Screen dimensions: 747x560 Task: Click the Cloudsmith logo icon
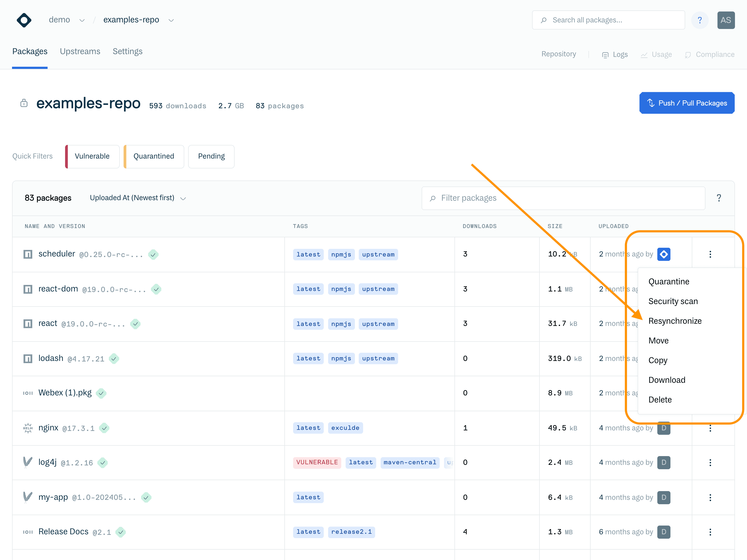24,20
